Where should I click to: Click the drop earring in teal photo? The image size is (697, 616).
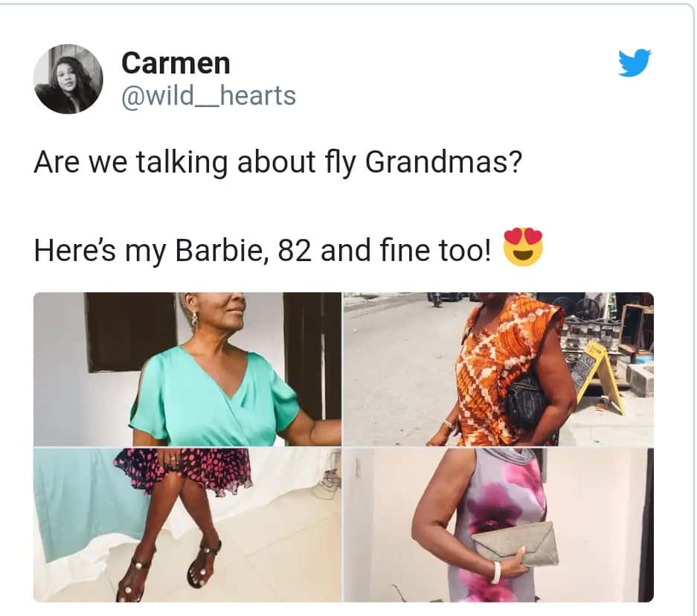[195, 318]
